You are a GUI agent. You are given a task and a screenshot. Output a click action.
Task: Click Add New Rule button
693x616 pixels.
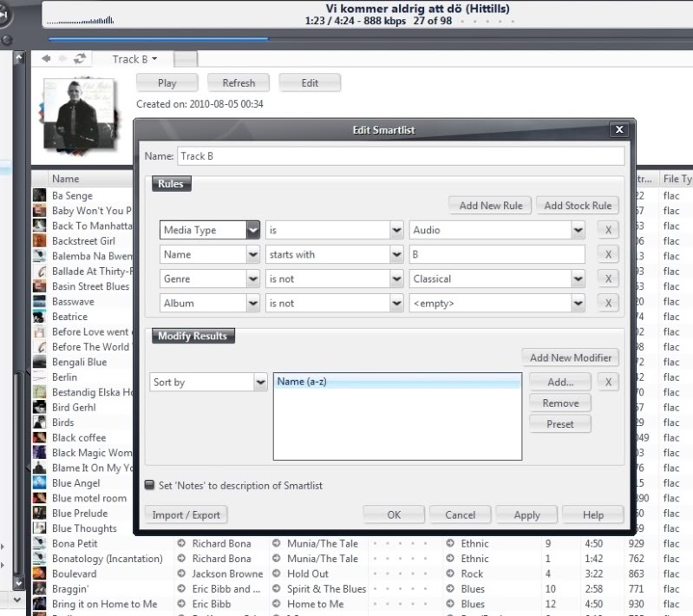tap(490, 206)
